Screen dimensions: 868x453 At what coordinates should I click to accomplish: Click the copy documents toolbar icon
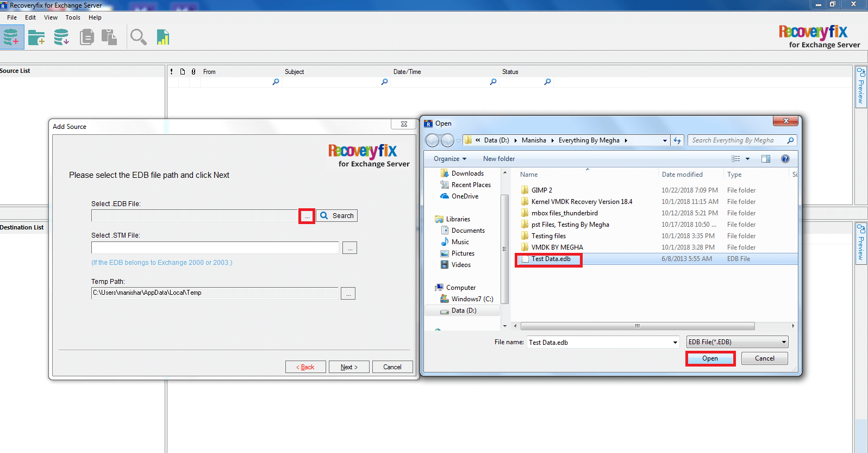(x=86, y=37)
